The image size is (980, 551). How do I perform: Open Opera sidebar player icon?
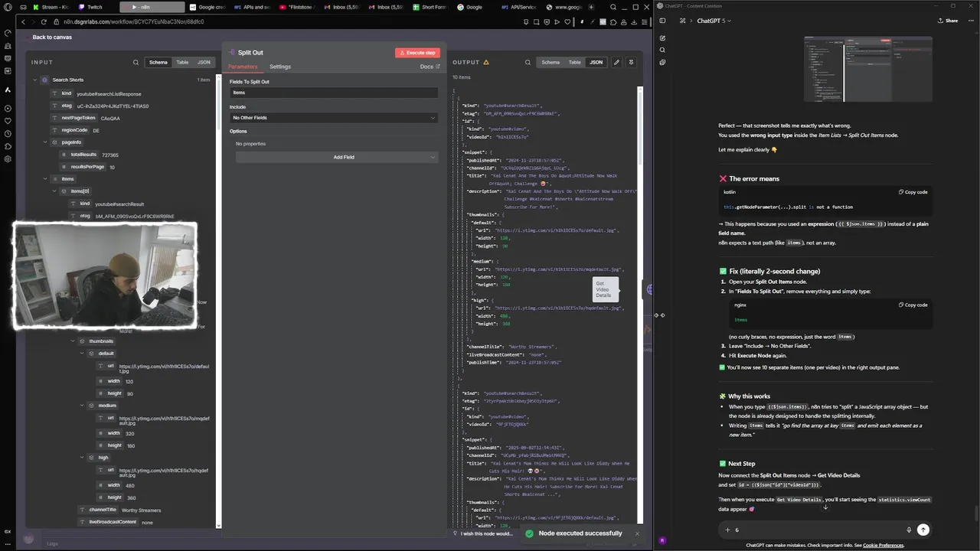[8, 107]
